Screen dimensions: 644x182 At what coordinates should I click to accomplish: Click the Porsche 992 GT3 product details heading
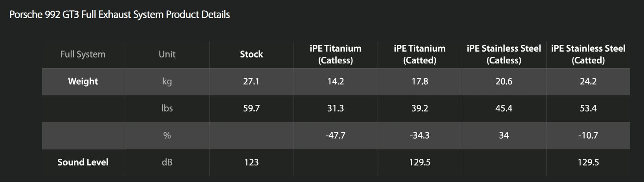[x=119, y=15]
